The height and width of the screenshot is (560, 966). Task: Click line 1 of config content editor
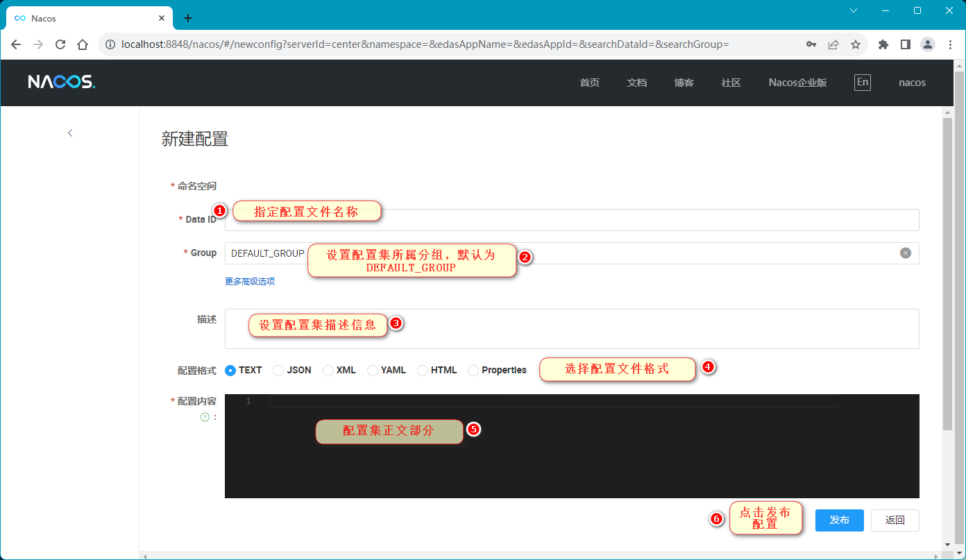(552, 401)
